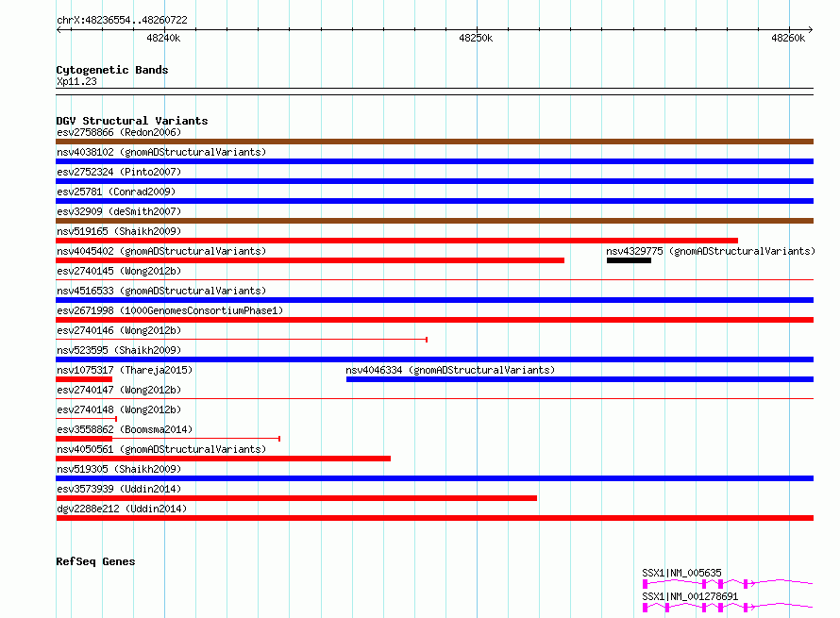Click the short black bar for nsv4329775
The image size is (840, 618).
pyautogui.click(x=629, y=260)
